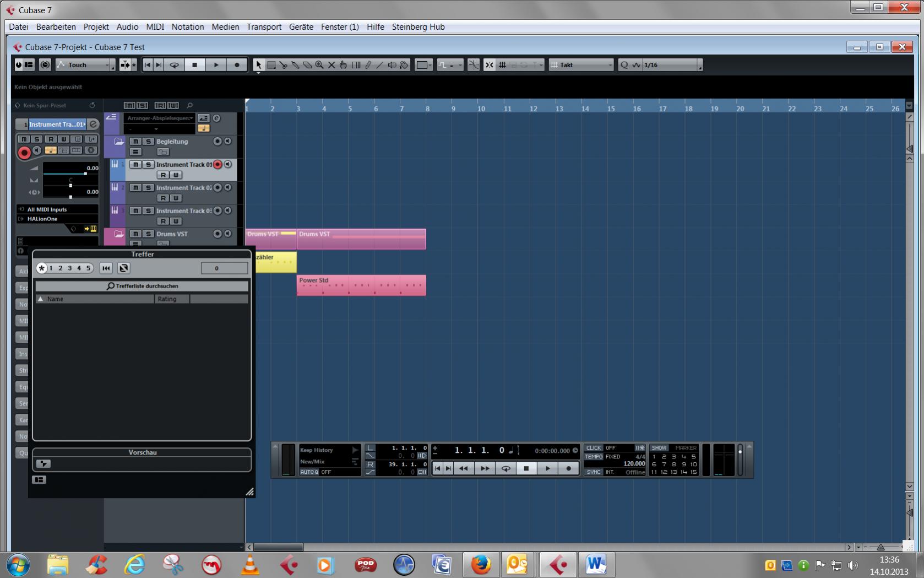Select the star 'all ratings' filter in Treffer
This screenshot has width=924, height=578.
click(42, 268)
